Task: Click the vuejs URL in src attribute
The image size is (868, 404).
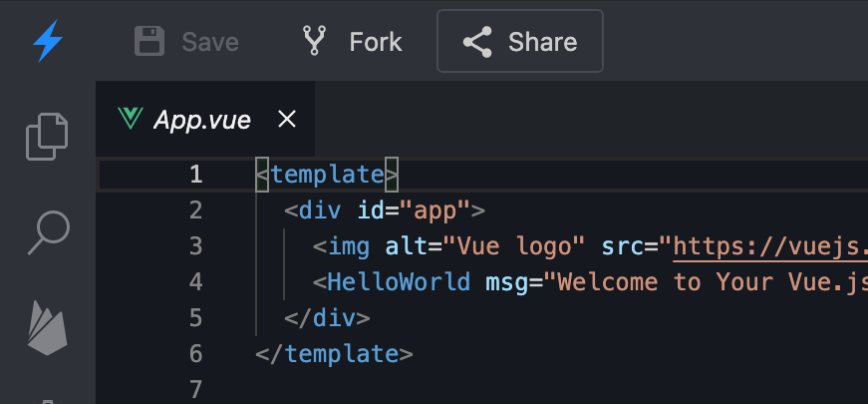Action: click(767, 246)
